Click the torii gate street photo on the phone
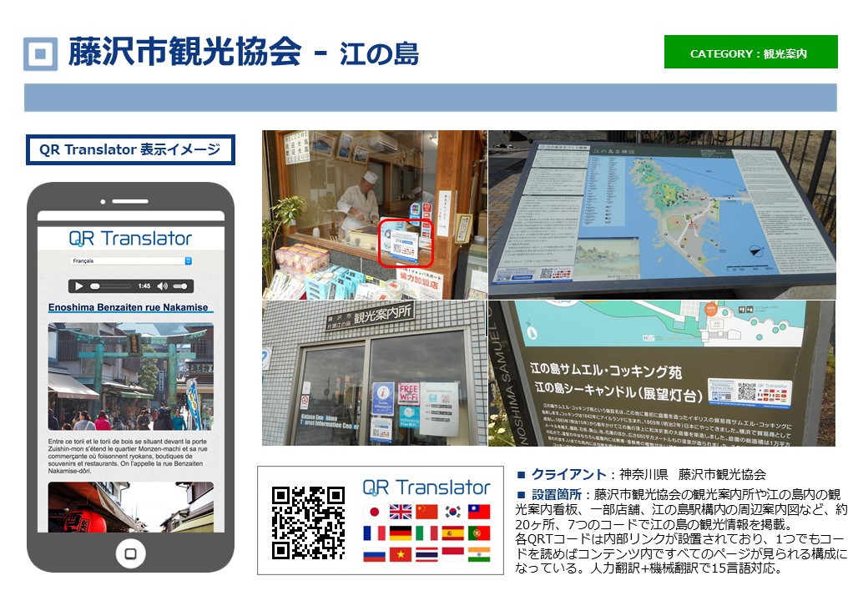Image resolution: width=868 pixels, height=601 pixels. coord(131,376)
